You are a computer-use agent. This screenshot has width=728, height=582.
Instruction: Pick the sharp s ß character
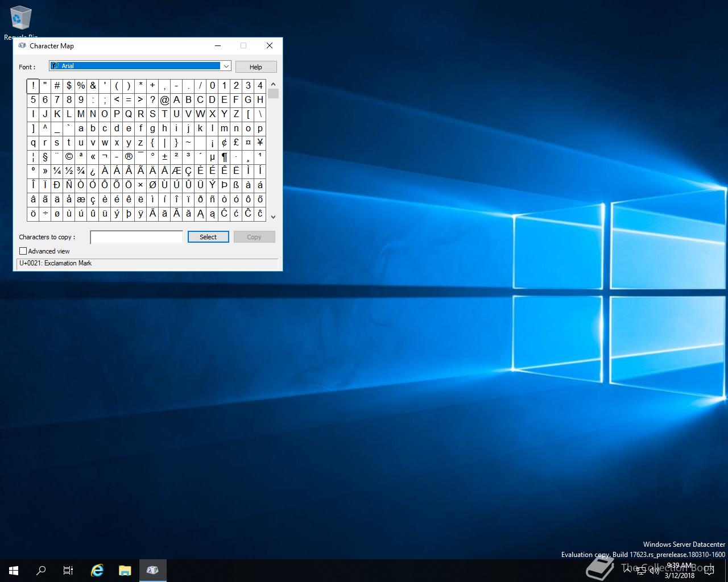(x=236, y=185)
